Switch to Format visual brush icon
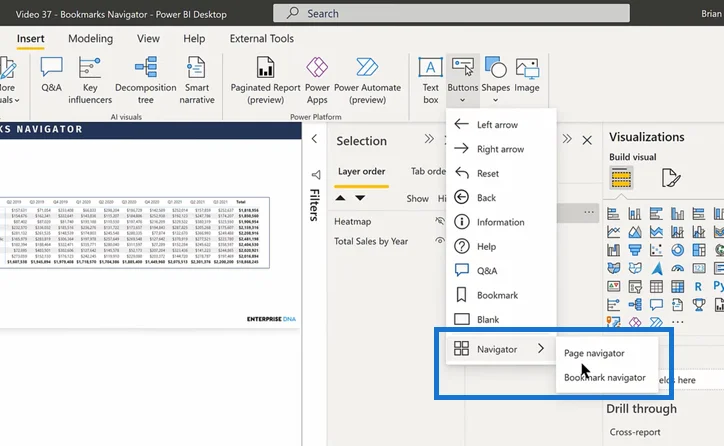 click(670, 178)
